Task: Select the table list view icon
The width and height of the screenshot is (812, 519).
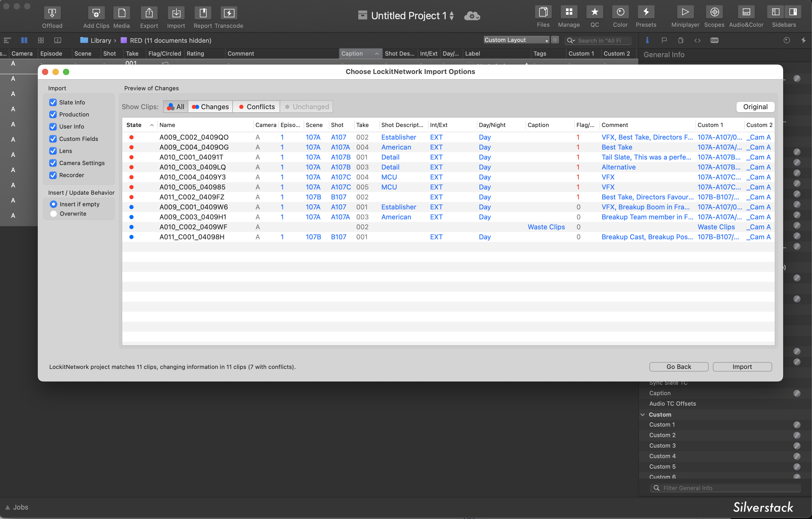Action: 24,40
